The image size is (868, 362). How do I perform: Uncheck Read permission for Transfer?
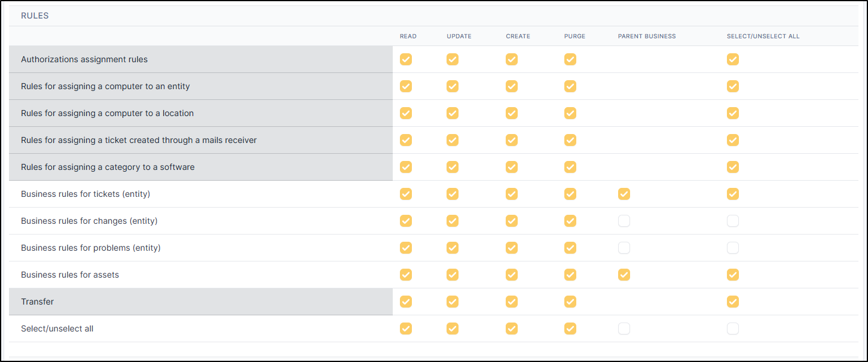406,302
